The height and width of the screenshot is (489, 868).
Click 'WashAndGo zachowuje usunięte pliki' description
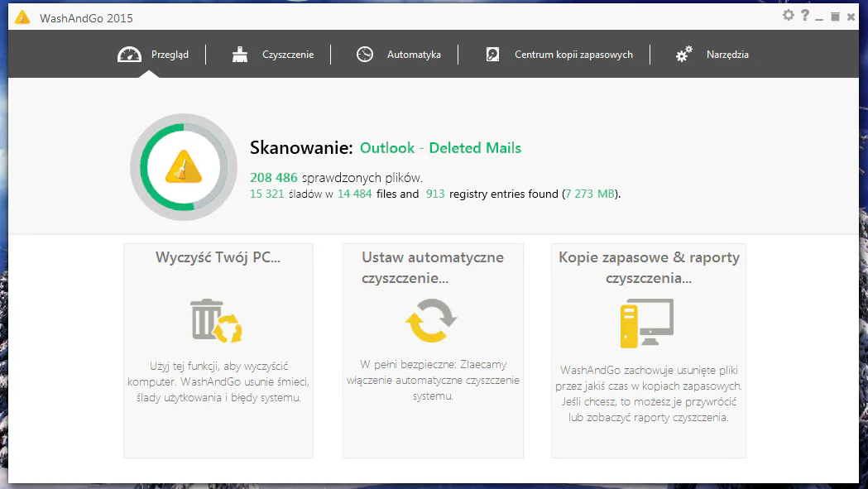649,393
